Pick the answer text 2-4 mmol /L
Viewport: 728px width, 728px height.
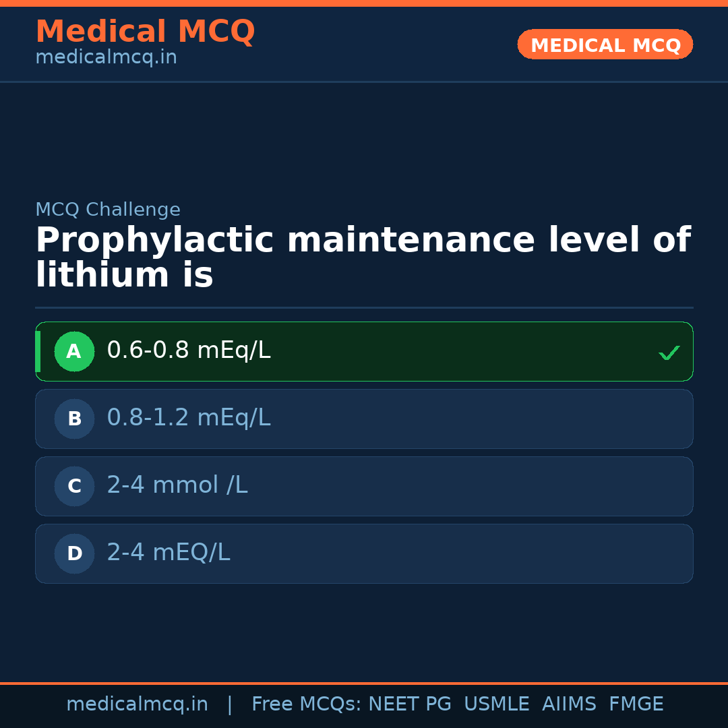pos(177,486)
